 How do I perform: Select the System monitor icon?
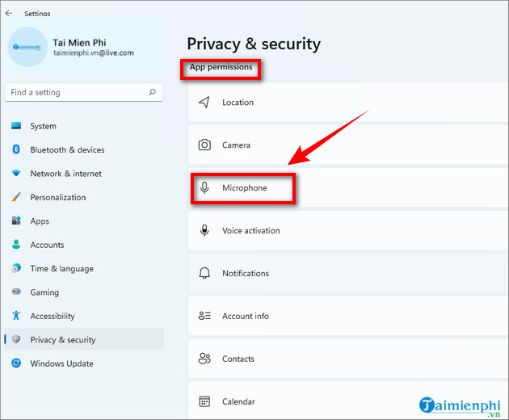[16, 126]
